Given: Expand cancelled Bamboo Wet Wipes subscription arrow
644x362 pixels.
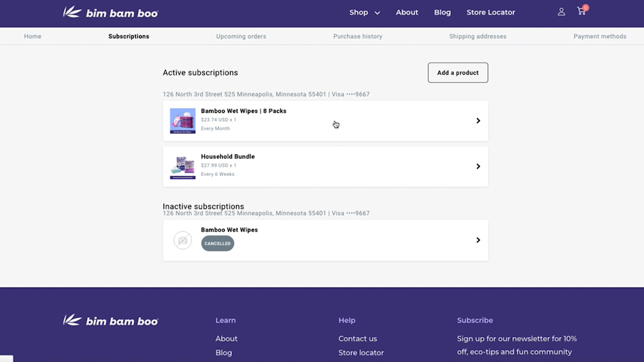Looking at the screenshot, I should click(x=478, y=240).
